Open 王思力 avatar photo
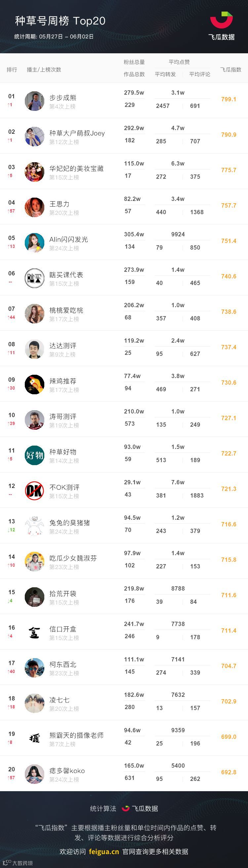The width and height of the screenshot is (248, 868). pos(35,207)
